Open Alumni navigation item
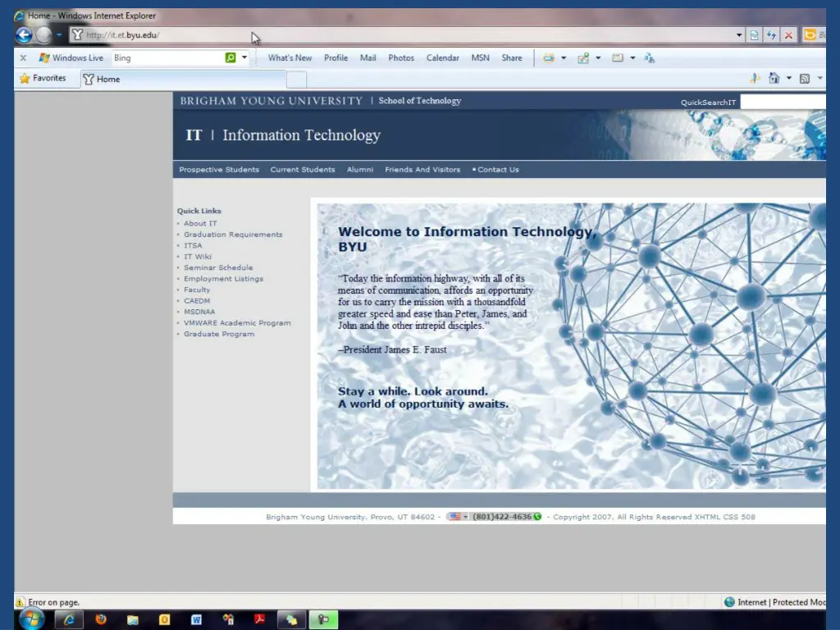840x630 pixels. click(360, 169)
